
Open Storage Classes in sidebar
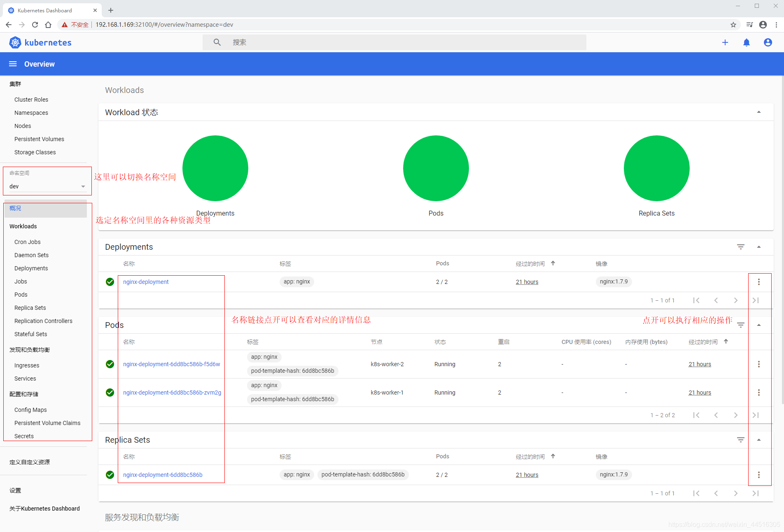click(x=35, y=152)
